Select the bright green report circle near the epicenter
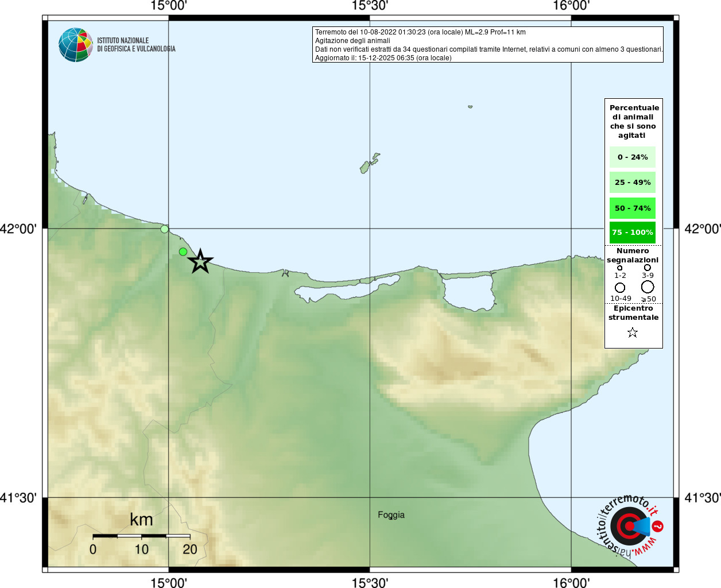721x588 pixels. (x=183, y=252)
